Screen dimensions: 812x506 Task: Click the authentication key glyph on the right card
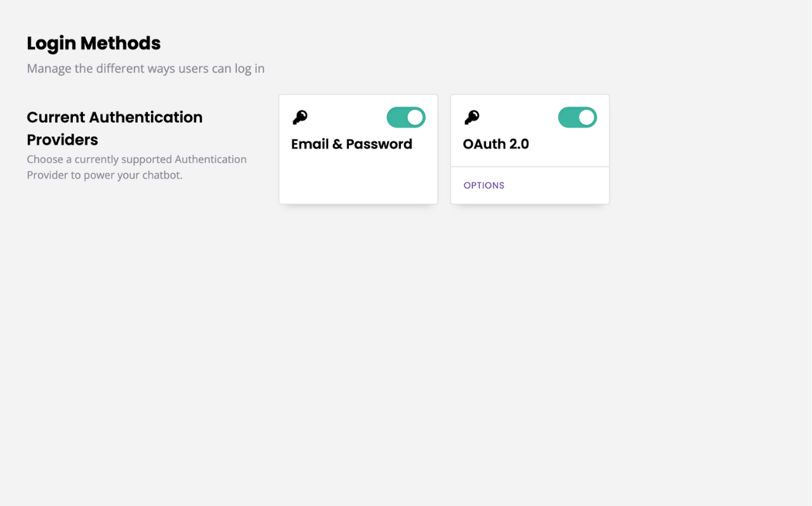[x=471, y=116]
